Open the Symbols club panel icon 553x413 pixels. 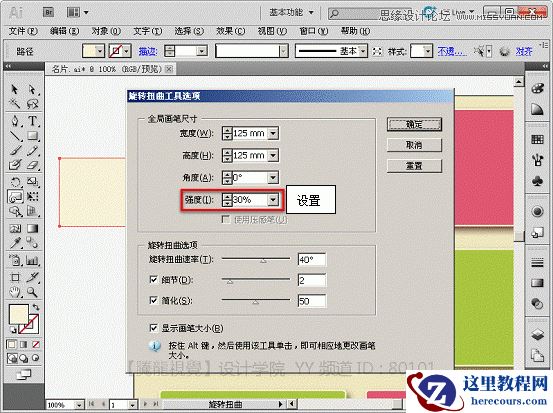(537, 181)
